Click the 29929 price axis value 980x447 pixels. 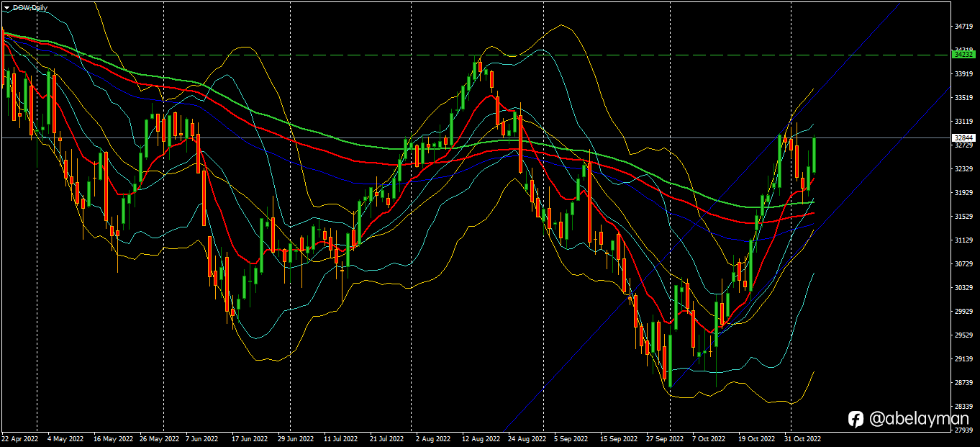(x=964, y=311)
